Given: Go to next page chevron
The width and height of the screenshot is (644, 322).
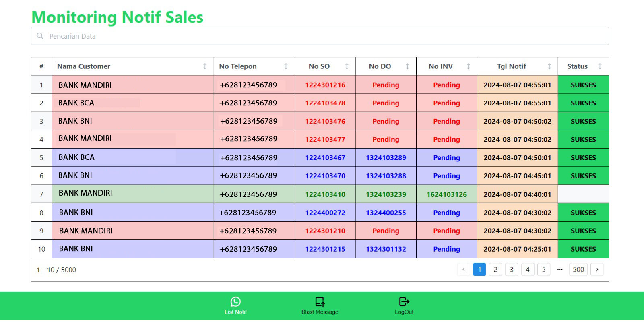Looking at the screenshot, I should point(597,270).
